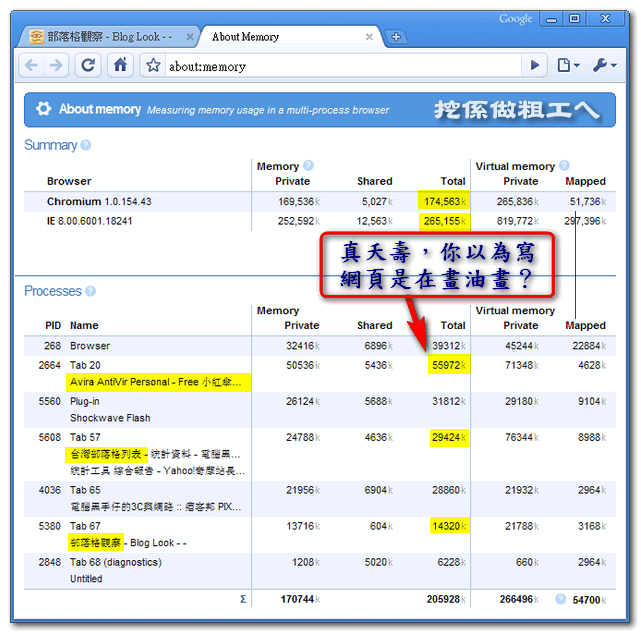Click the Summary help icon
Image resolution: width=641 pixels, height=634 pixels.
86,145
